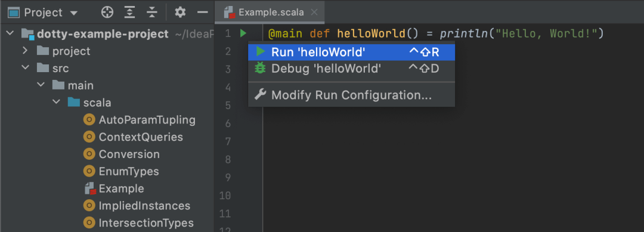The image size is (644, 232).
Task: Switch to the Example.scala editor tab
Action: pos(271,12)
